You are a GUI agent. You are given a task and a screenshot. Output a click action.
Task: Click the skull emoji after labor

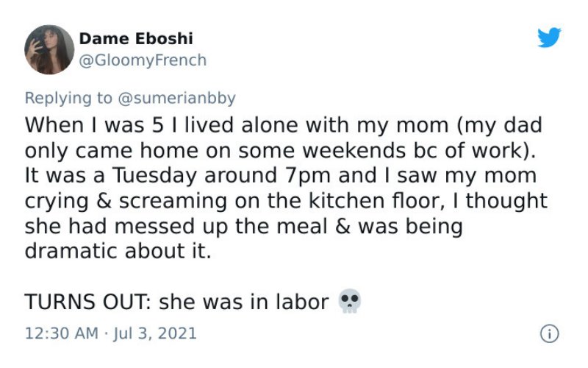coord(350,301)
